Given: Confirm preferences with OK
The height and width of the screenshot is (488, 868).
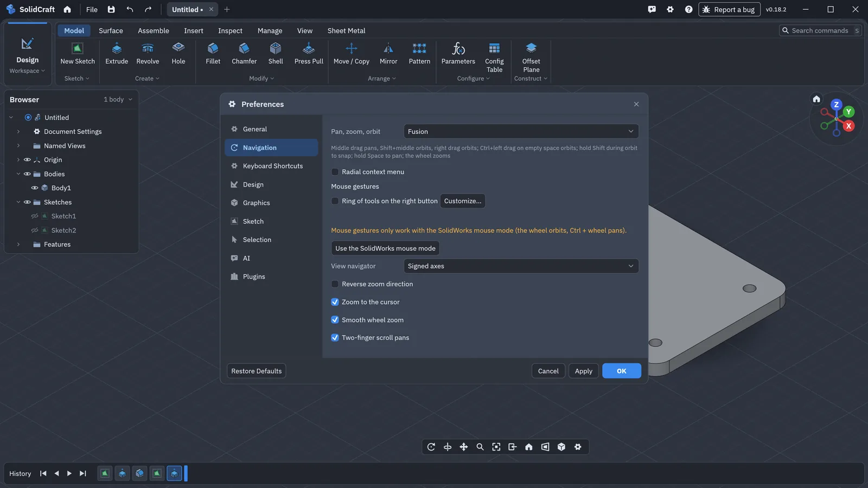Looking at the screenshot, I should coord(622,371).
